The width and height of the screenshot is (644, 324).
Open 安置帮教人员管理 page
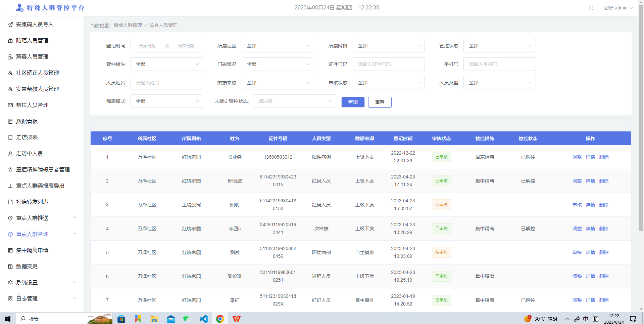coord(38,89)
